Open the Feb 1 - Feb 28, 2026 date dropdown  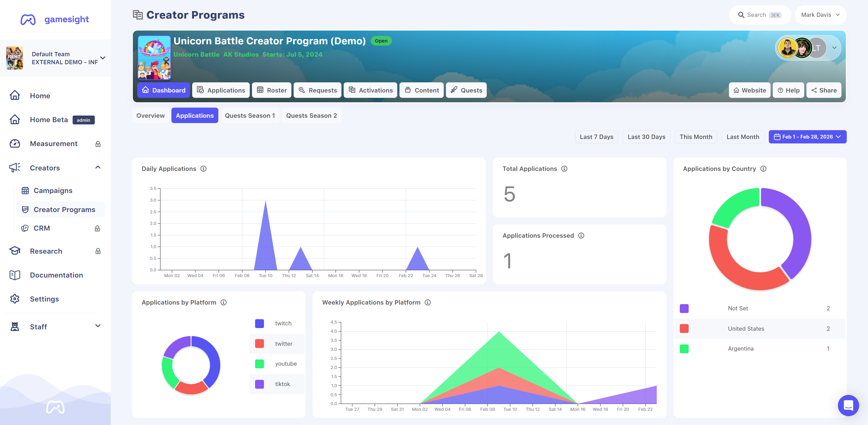pyautogui.click(x=807, y=137)
